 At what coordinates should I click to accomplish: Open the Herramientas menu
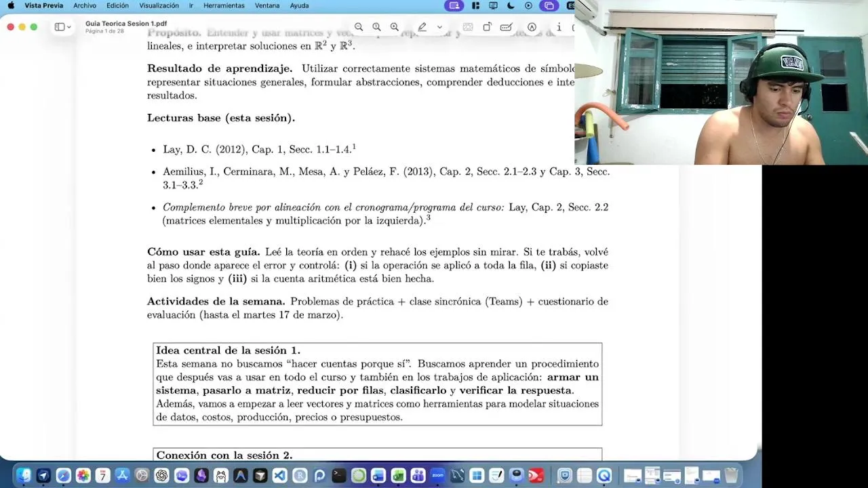coord(224,5)
